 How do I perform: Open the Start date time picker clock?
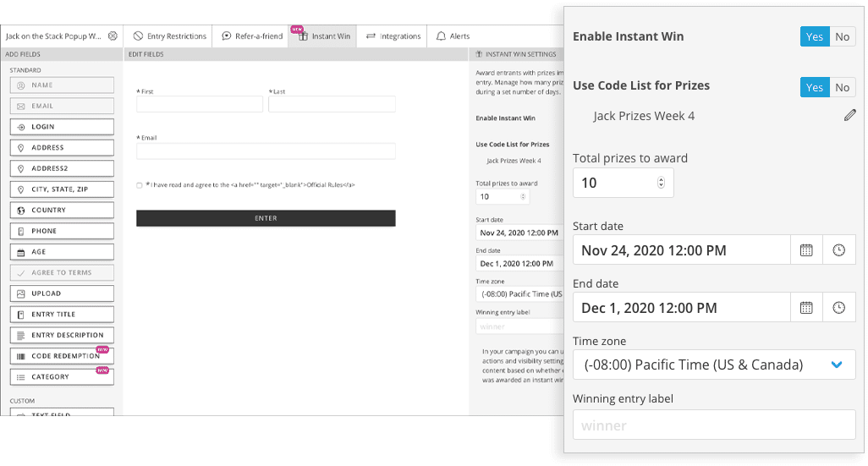[838, 250]
